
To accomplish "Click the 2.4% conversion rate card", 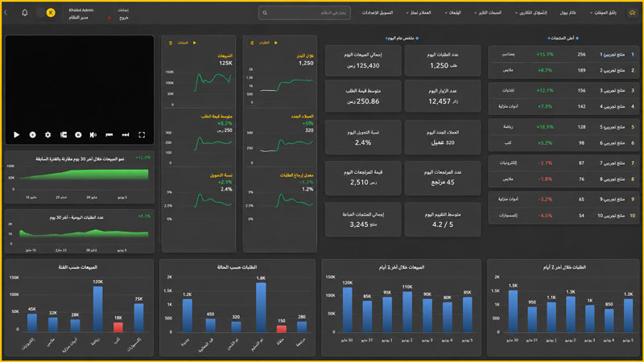I will (x=363, y=138).
